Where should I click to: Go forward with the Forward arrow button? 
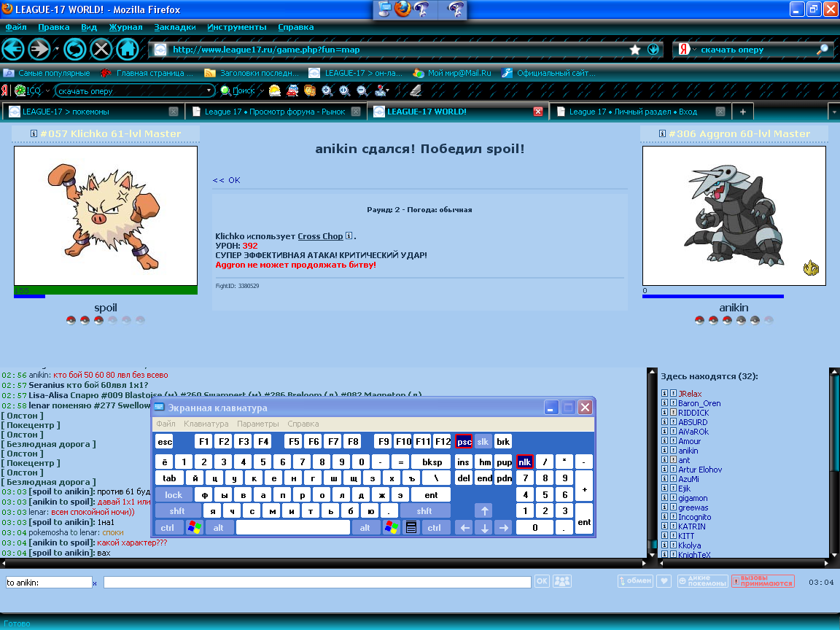pos(39,50)
